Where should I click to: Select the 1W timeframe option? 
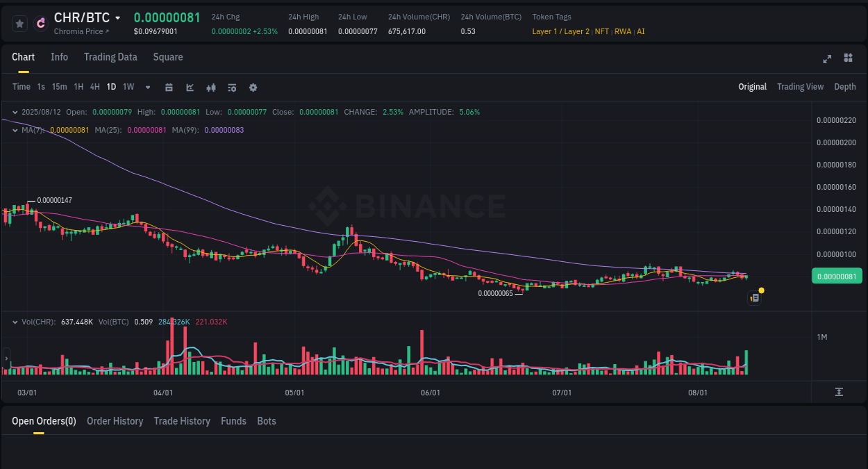128,87
